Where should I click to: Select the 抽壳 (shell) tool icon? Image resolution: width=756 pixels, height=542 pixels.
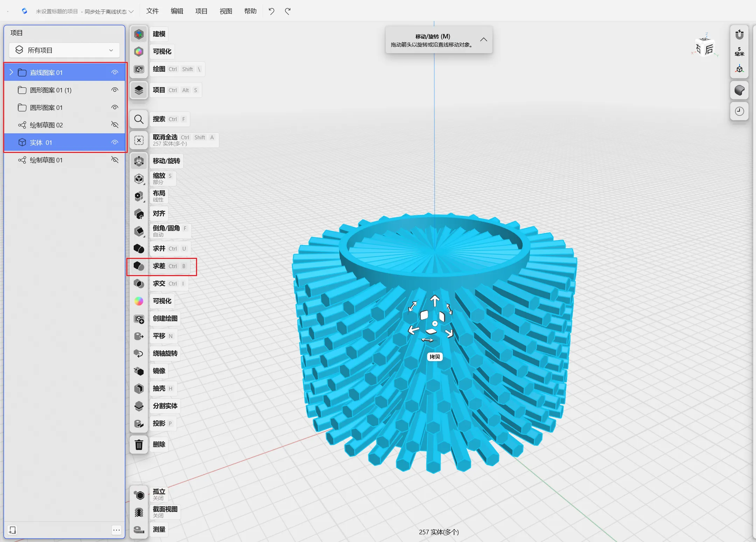139,388
